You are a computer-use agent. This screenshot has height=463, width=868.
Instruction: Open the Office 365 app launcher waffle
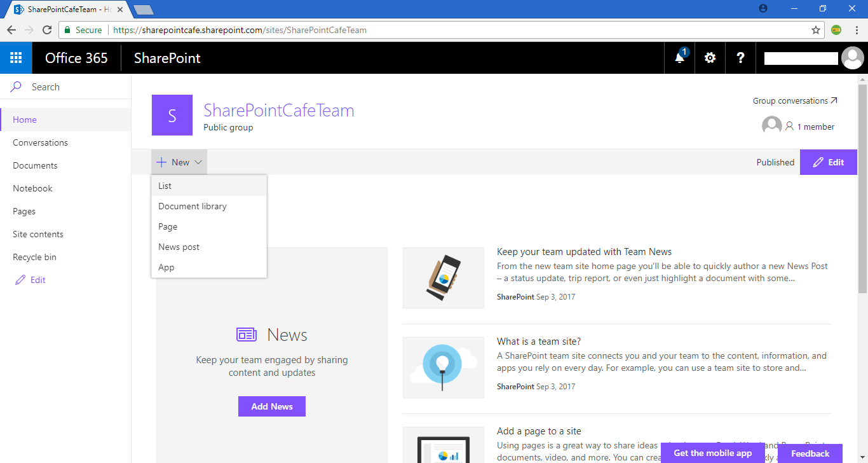pos(16,58)
